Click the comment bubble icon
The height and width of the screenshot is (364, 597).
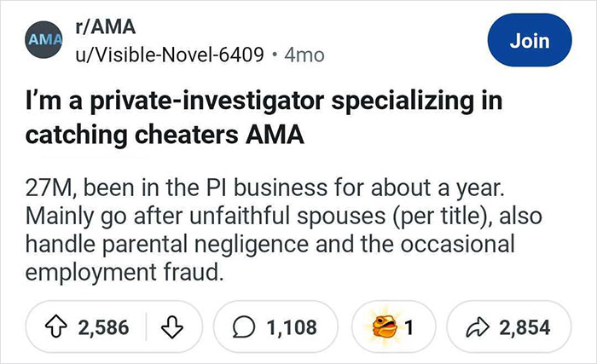pyautogui.click(x=244, y=326)
